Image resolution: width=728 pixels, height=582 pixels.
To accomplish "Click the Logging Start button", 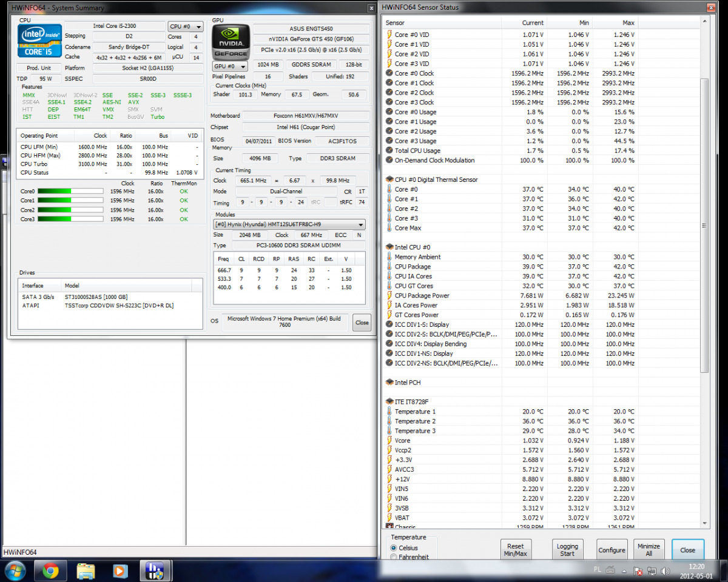I will tap(568, 550).
